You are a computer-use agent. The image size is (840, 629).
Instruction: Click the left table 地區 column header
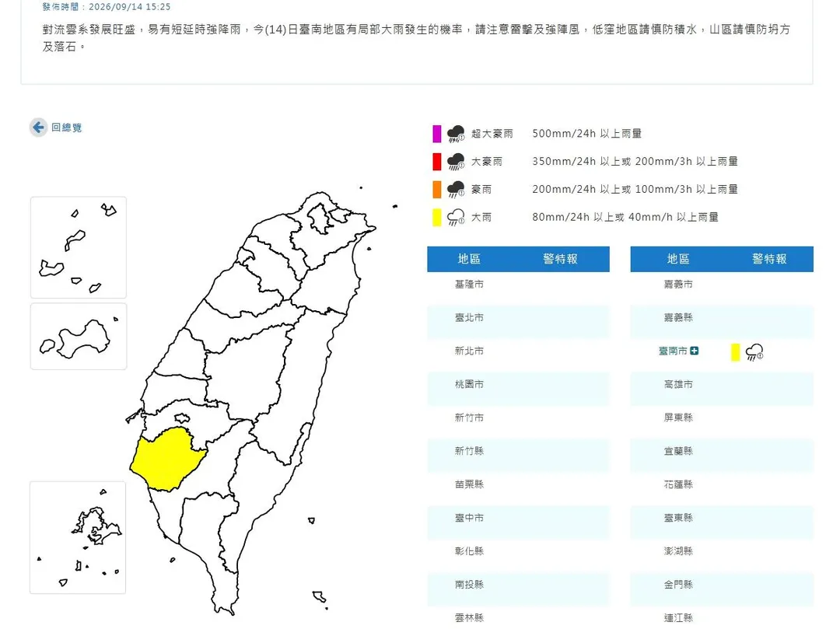pyautogui.click(x=469, y=259)
